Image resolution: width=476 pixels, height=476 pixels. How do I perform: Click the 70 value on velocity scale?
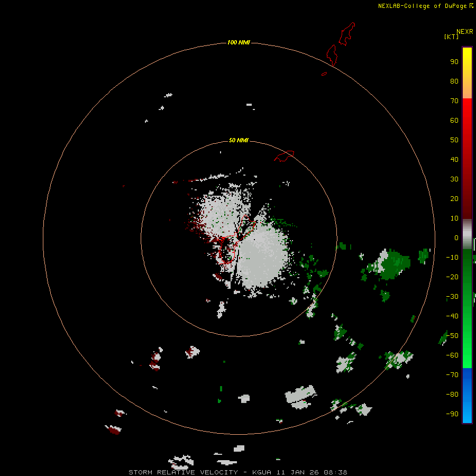454,101
